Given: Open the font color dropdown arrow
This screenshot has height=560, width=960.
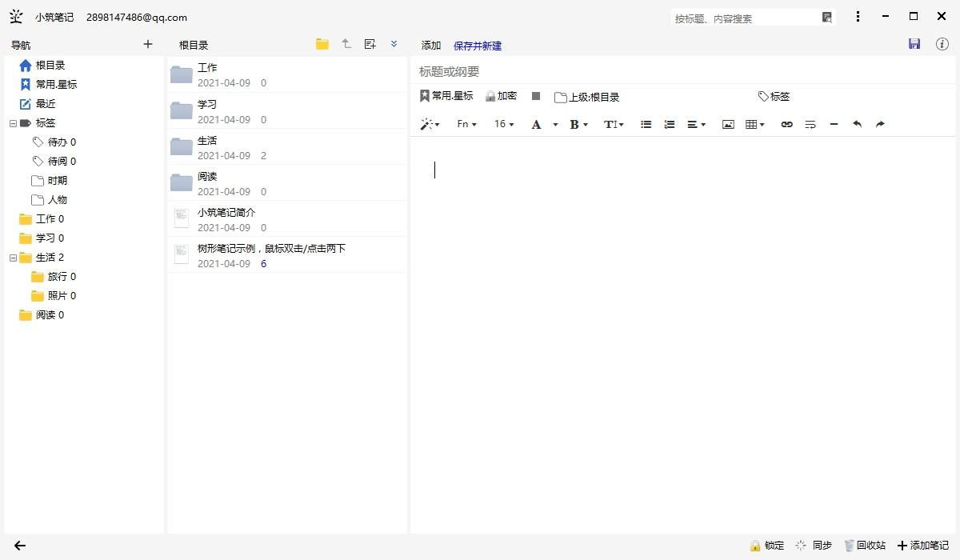Looking at the screenshot, I should [555, 125].
